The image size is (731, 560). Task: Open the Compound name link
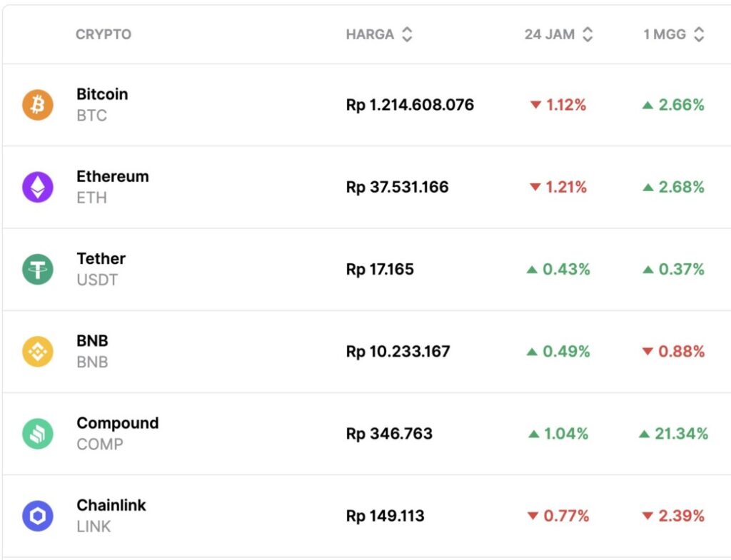[x=117, y=423]
